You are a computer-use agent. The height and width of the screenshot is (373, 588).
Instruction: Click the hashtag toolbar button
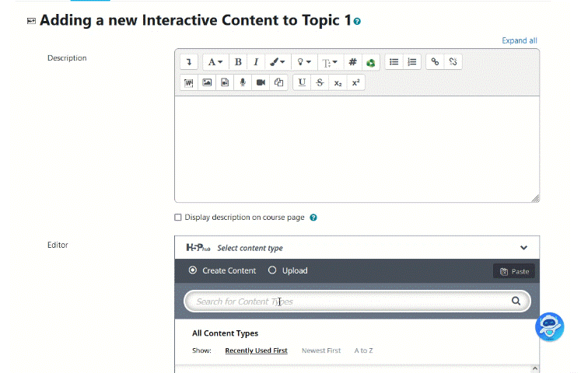point(352,62)
